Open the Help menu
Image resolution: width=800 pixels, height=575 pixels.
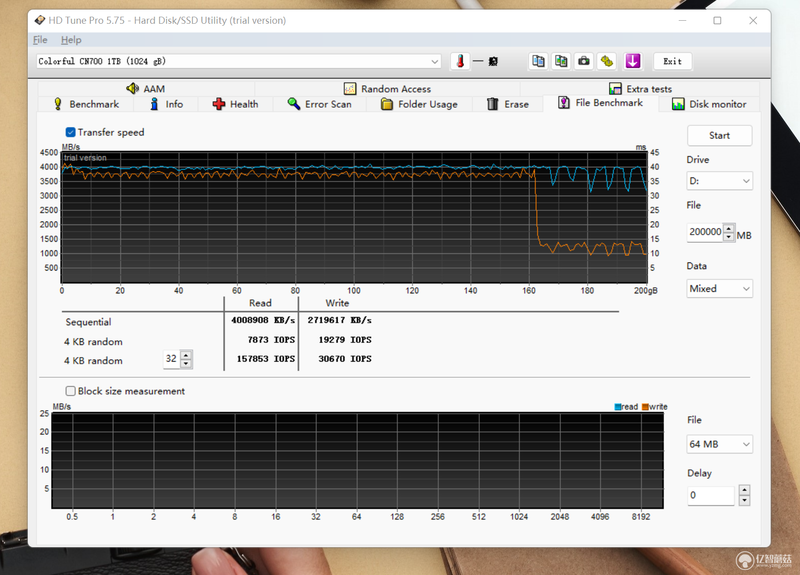pos(71,40)
